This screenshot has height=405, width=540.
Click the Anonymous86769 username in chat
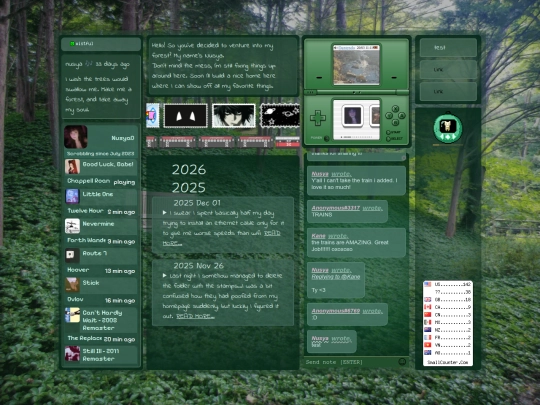(336, 311)
